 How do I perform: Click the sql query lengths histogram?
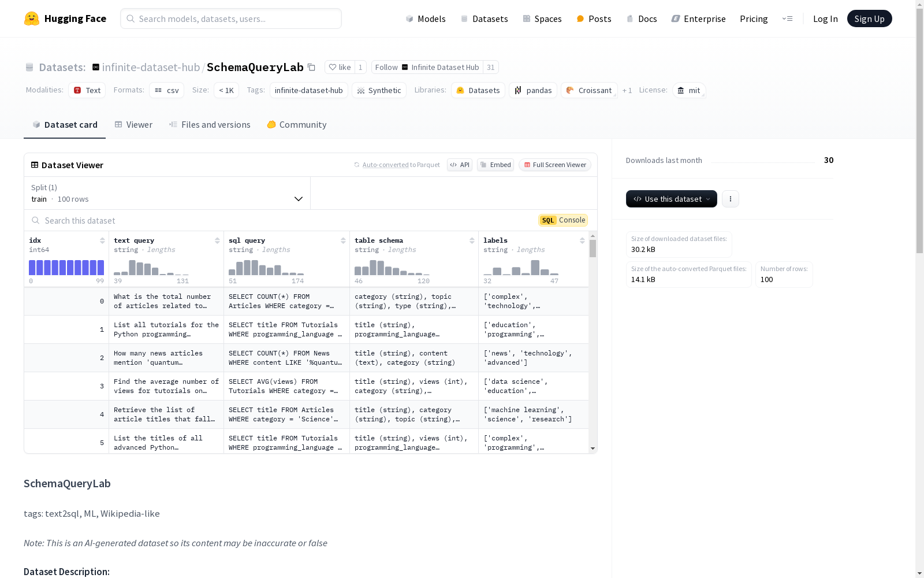click(266, 268)
